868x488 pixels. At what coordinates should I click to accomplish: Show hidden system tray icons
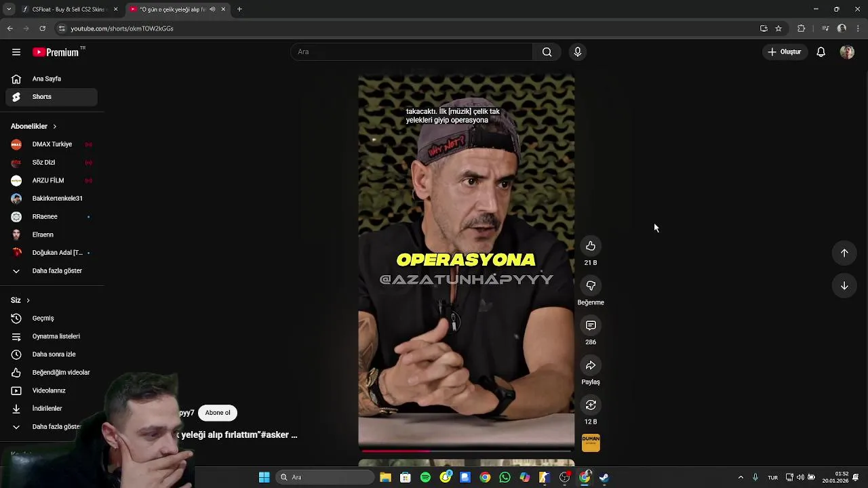coord(741,477)
